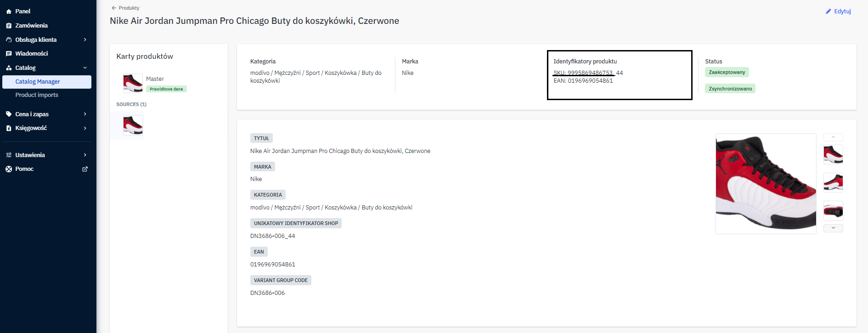Image resolution: width=868 pixels, height=333 pixels.
Task: Expand the Obsługa klienta submenu chevron
Action: click(x=85, y=40)
